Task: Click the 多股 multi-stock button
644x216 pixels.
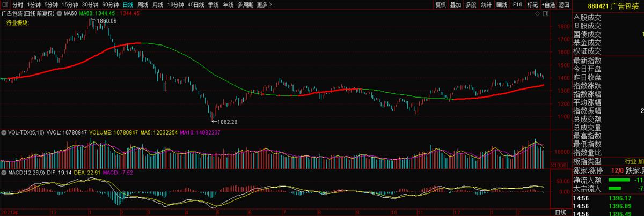Action: click(471, 4)
